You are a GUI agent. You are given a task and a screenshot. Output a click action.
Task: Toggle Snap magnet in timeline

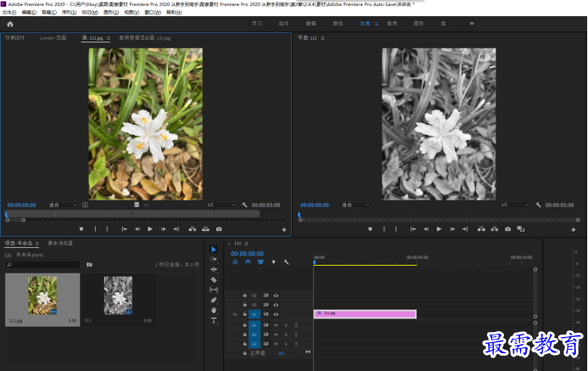[248, 261]
